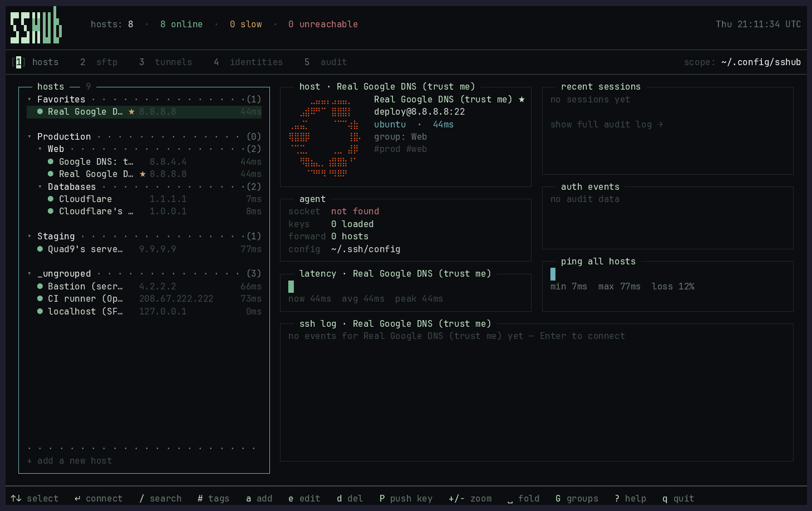Collapse the Favorites group

pos(29,100)
